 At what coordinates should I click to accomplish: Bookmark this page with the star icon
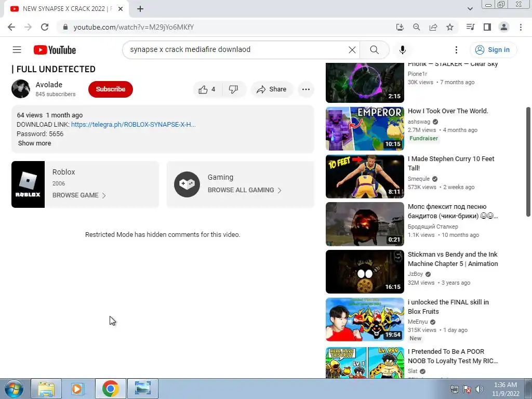click(450, 27)
